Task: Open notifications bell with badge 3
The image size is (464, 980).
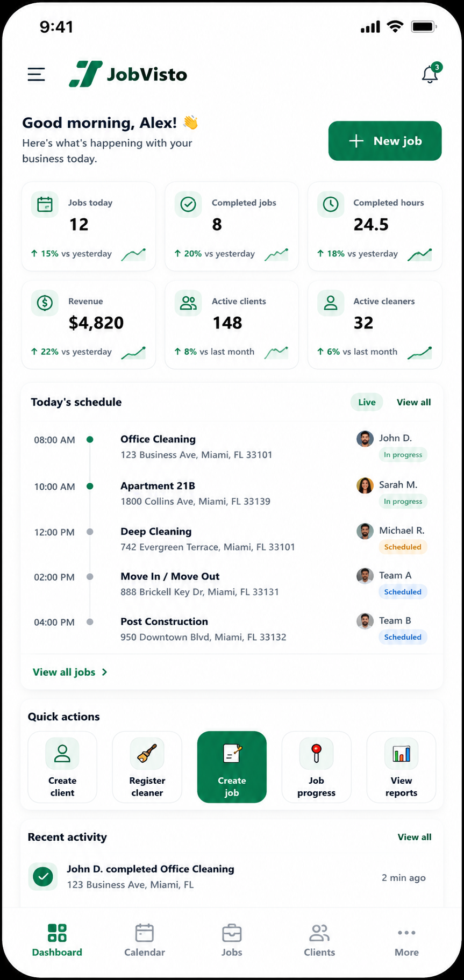Action: point(431,73)
